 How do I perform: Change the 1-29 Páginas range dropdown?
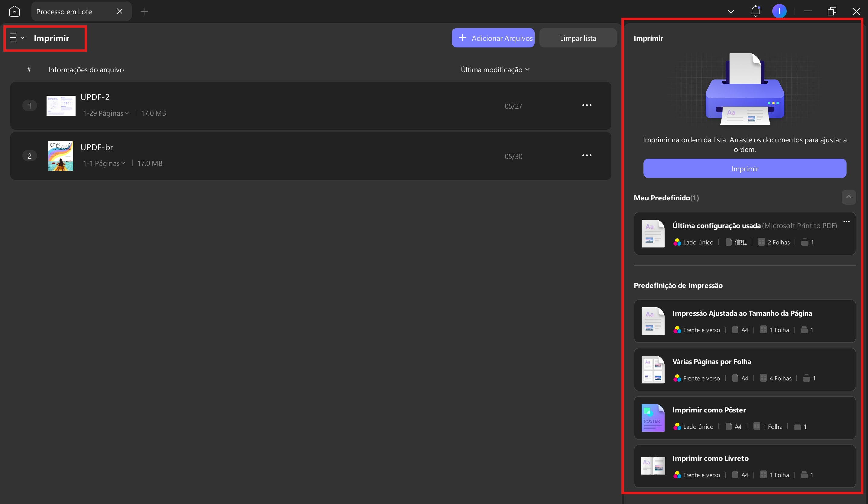point(106,113)
